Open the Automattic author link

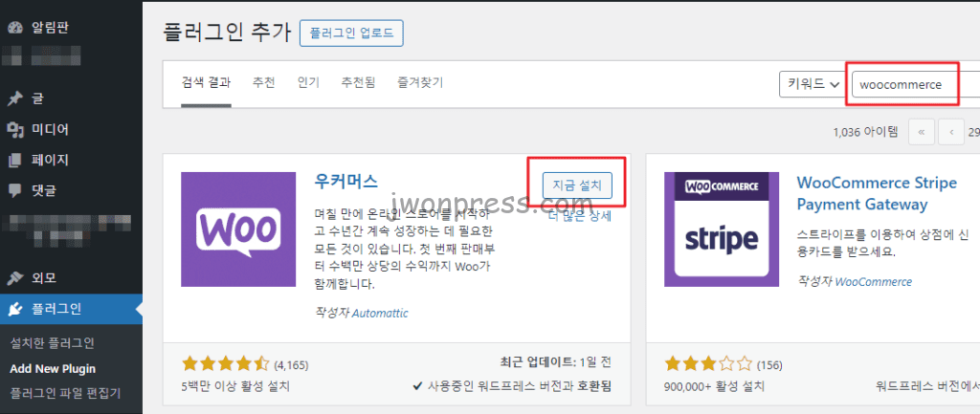[x=383, y=313]
